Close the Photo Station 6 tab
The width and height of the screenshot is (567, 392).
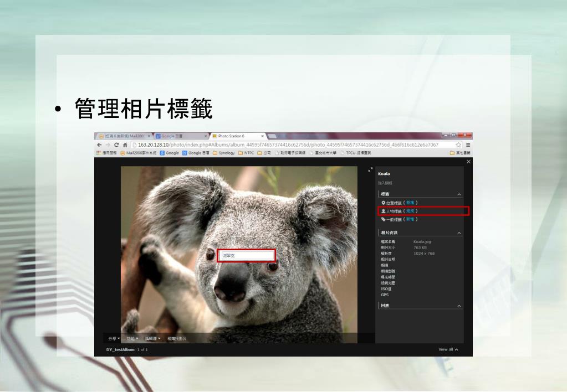[263, 136]
